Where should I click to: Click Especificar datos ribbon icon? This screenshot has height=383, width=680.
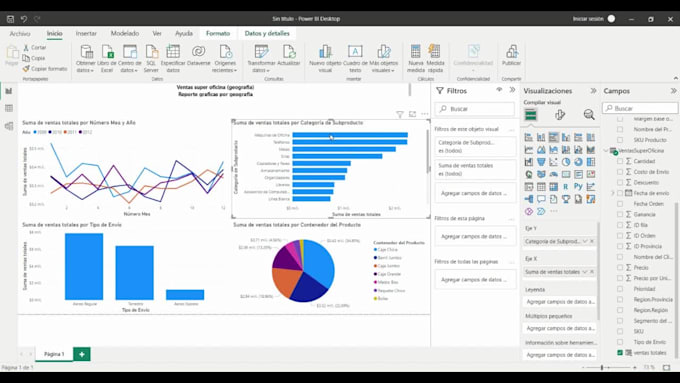tap(173, 59)
